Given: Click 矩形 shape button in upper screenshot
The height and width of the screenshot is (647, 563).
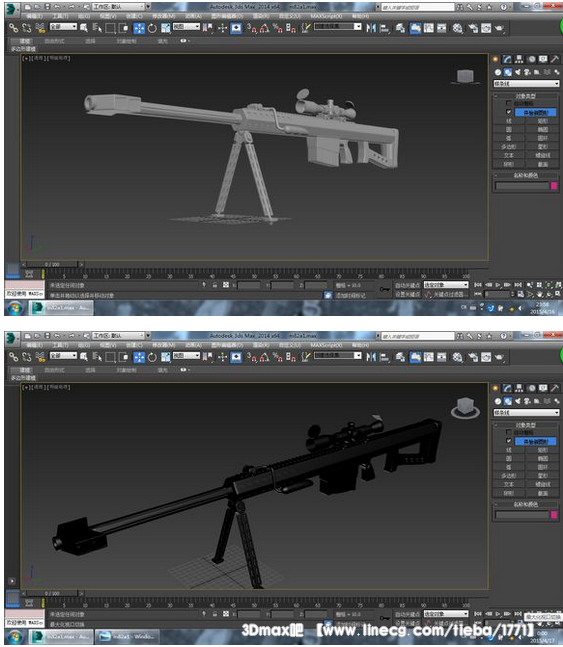Looking at the screenshot, I should 542,121.
